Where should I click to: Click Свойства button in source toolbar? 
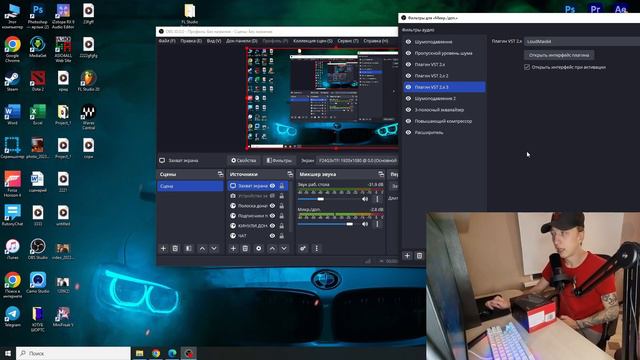244,160
